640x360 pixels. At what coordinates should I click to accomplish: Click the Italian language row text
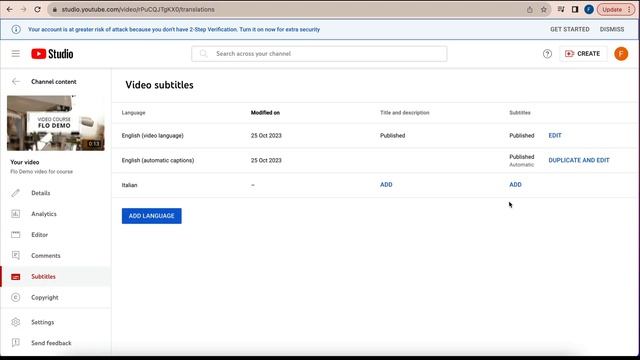pyautogui.click(x=129, y=185)
